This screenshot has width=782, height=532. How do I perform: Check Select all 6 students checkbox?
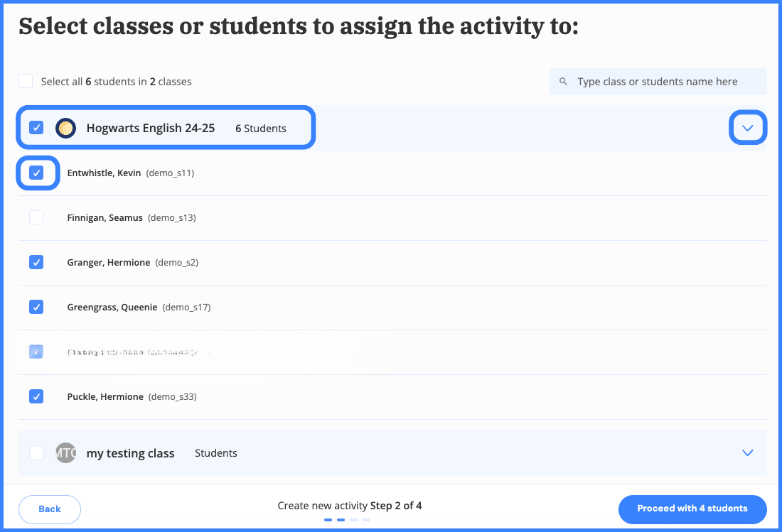26,81
